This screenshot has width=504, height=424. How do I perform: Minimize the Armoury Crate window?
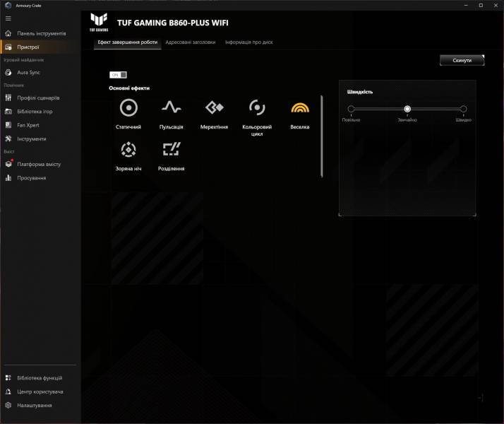pos(466,5)
